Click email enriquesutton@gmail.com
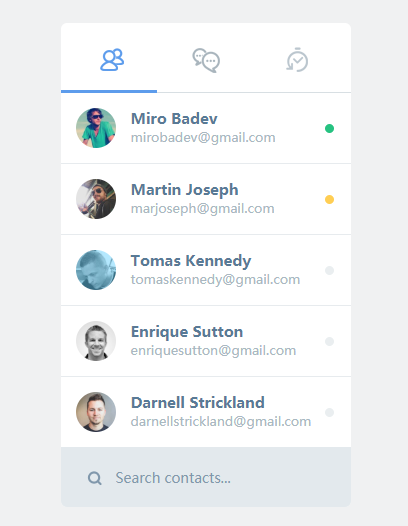 tap(213, 351)
